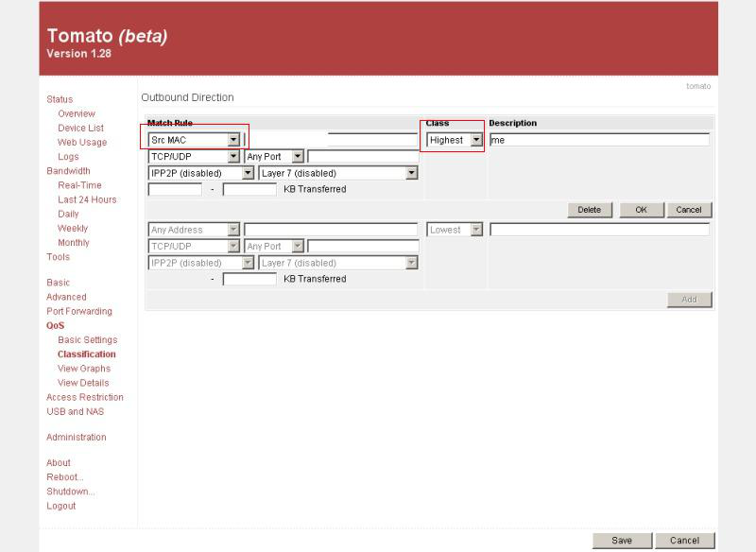The height and width of the screenshot is (552, 756).
Task: Click the Reboot... link
Action: click(65, 477)
